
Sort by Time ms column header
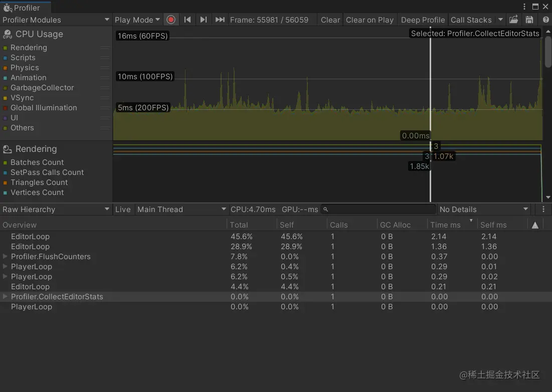[452, 225]
